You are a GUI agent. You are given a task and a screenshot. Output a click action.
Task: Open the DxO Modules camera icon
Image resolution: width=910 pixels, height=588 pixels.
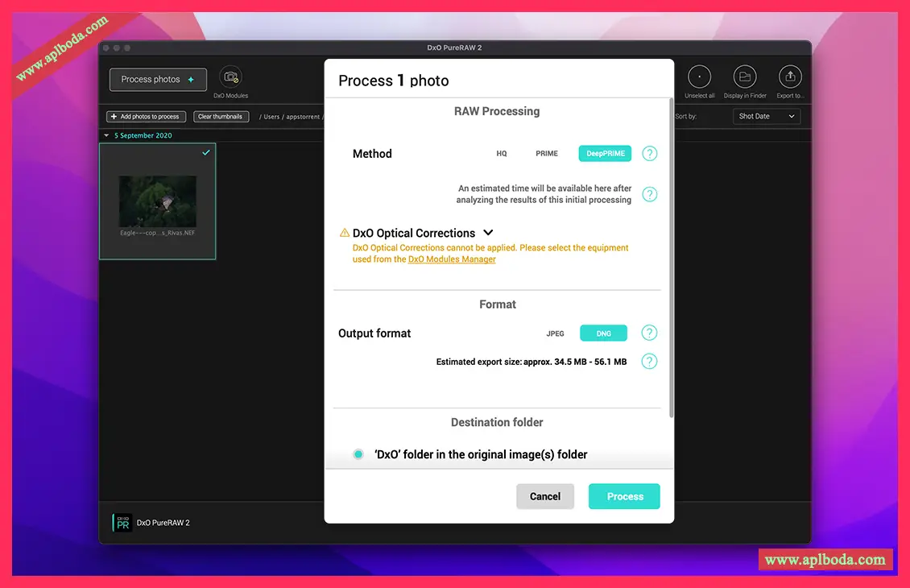click(x=230, y=77)
